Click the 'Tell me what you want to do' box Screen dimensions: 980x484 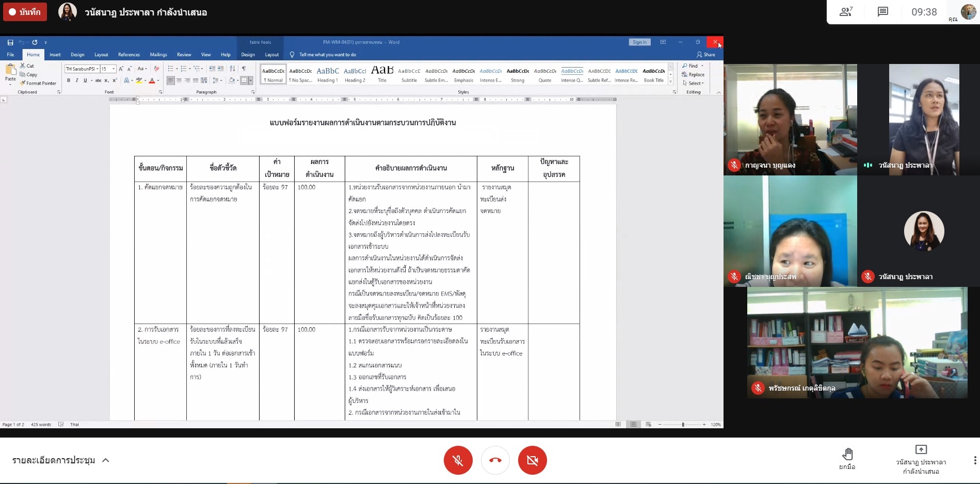pyautogui.click(x=327, y=55)
